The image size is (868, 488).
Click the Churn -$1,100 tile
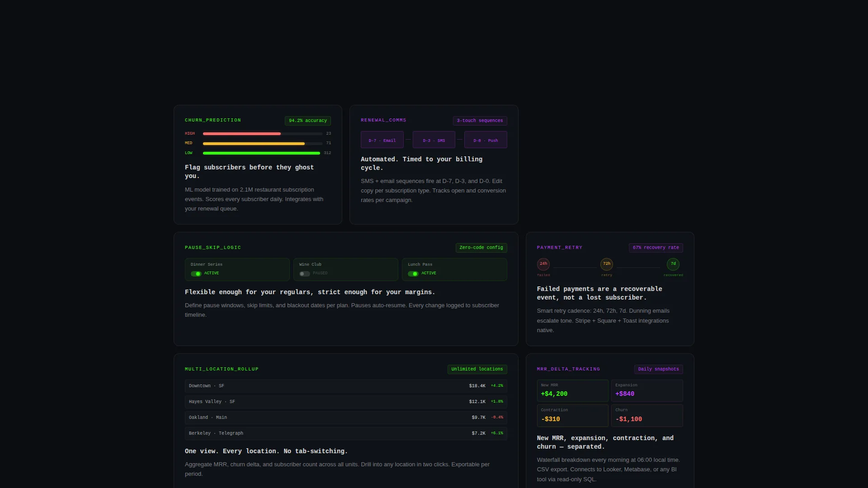tap(647, 416)
